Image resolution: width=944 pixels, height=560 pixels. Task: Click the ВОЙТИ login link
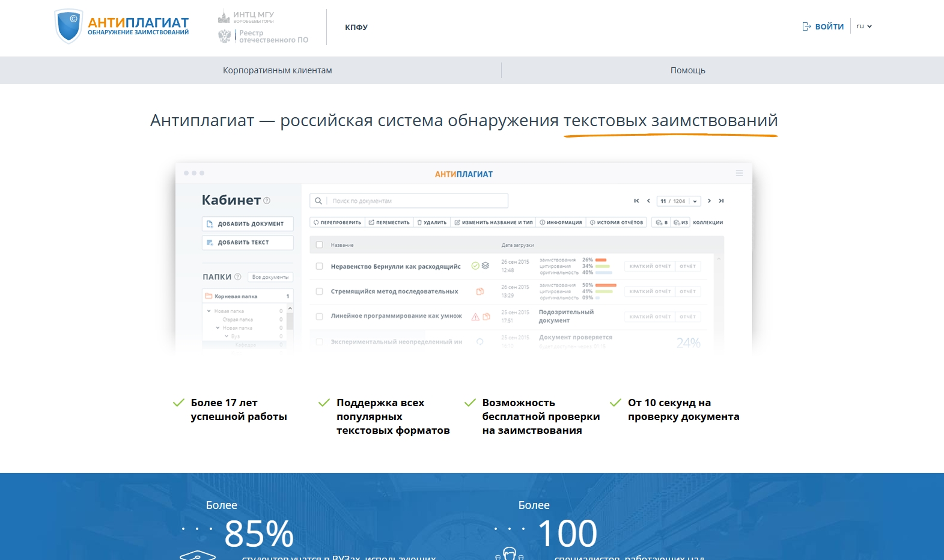coord(829,26)
